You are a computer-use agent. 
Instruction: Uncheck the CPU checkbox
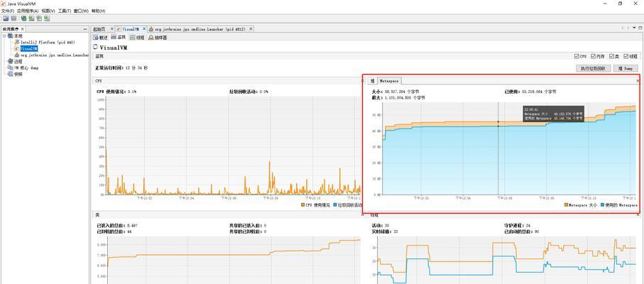click(577, 56)
